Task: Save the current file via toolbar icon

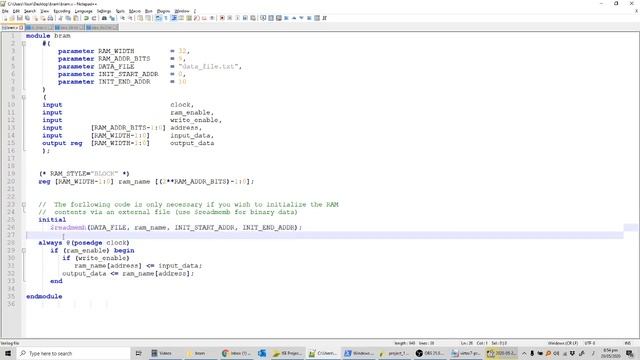Action: (x=20, y=18)
